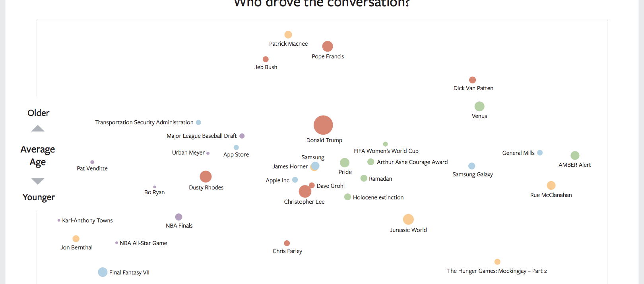Click the downward Younger arrow icon
Viewport: 644px width, 284px height.
[x=38, y=181]
